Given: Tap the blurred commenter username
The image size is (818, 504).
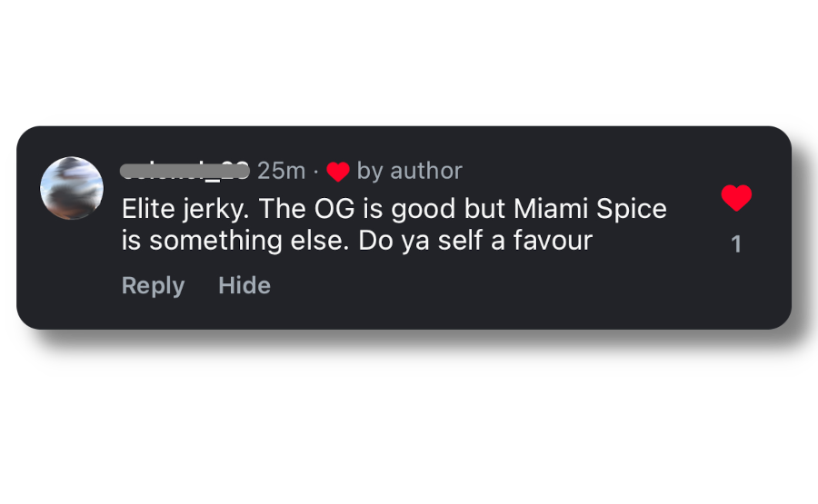Looking at the screenshot, I should [185, 170].
